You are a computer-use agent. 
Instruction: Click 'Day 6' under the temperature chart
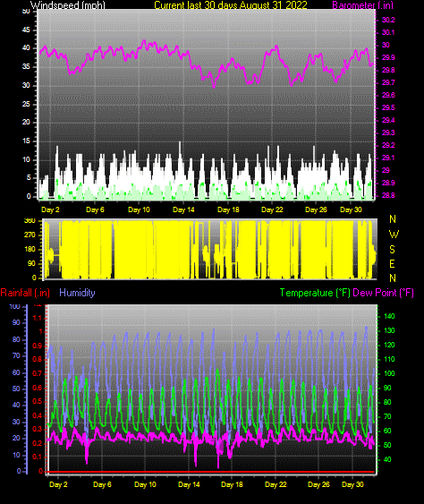click(x=102, y=484)
